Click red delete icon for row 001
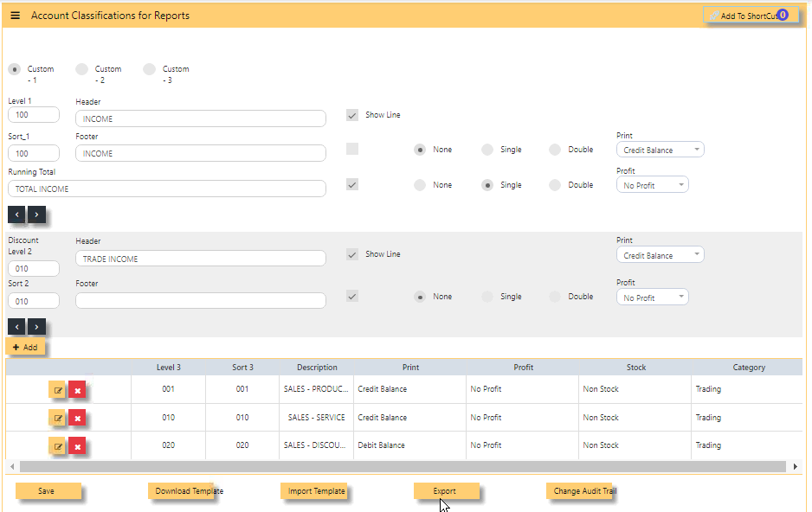 [77, 390]
